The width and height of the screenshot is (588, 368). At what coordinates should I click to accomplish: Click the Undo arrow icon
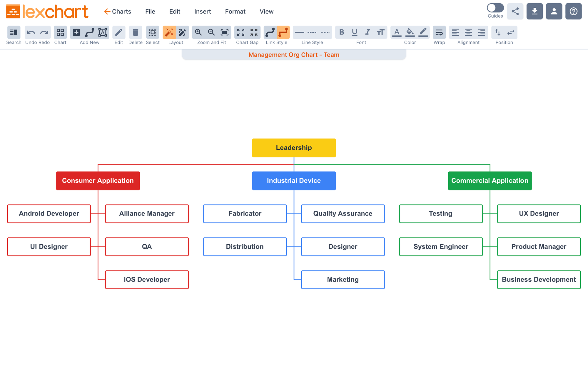click(x=31, y=32)
